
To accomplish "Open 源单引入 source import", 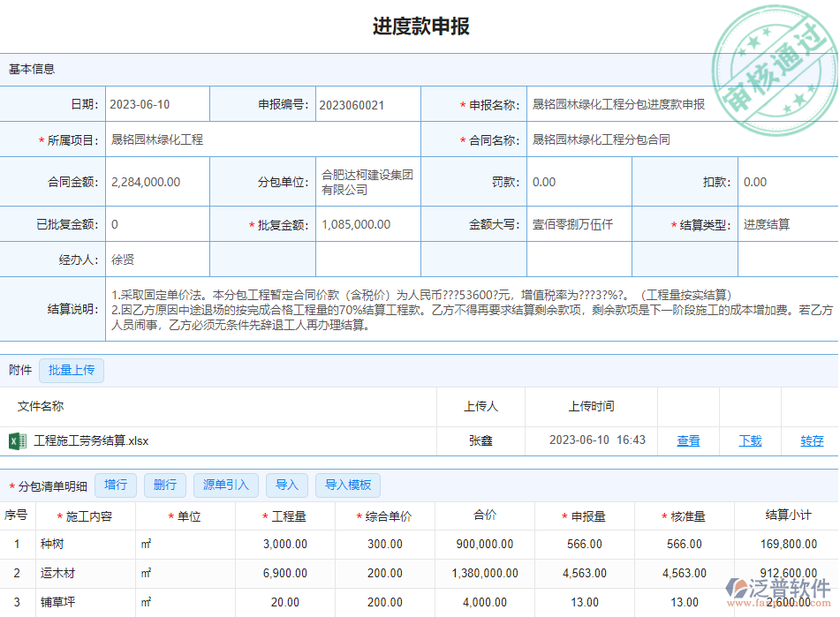I will pos(227,485).
